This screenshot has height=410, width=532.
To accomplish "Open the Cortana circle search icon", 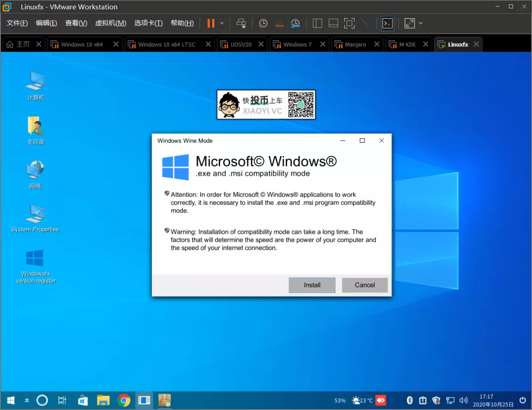I will click(42, 401).
